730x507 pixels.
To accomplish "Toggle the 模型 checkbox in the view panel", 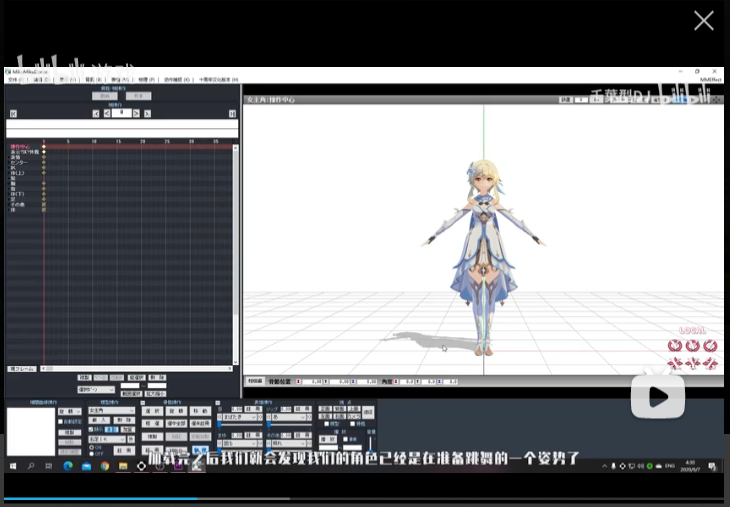I will click(x=327, y=424).
